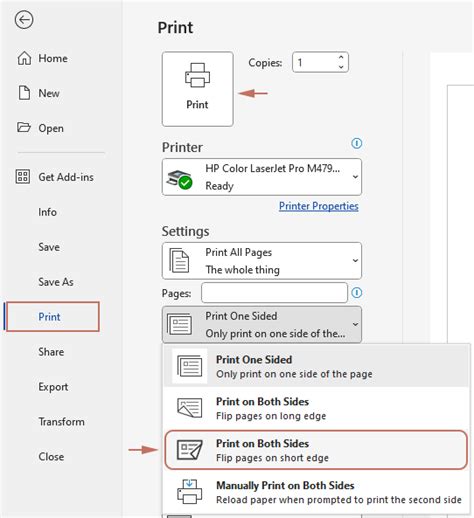The height and width of the screenshot is (518, 474).
Task: Increase copies with the up arrow
Action: tap(341, 57)
